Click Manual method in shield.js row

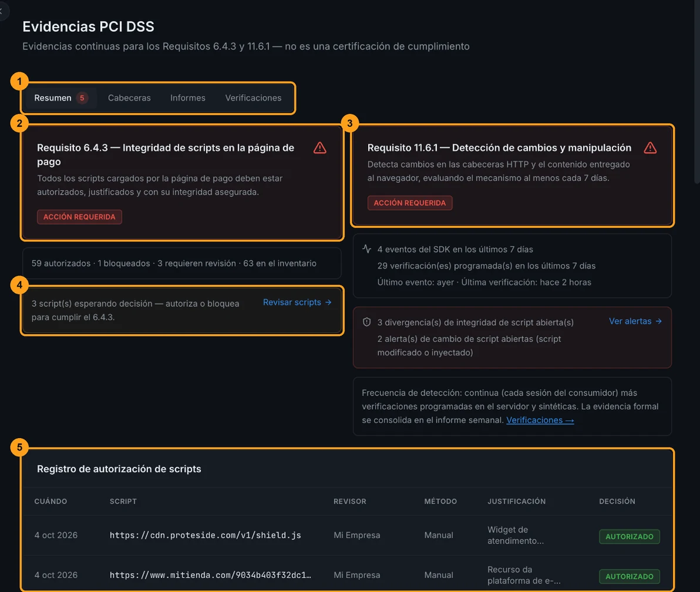point(439,535)
